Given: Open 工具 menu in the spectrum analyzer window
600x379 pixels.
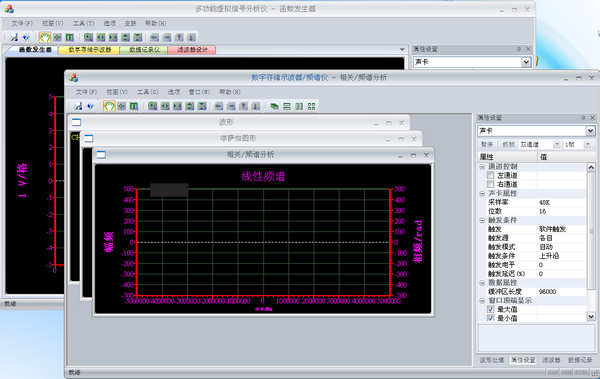Looking at the screenshot, I should click(147, 92).
